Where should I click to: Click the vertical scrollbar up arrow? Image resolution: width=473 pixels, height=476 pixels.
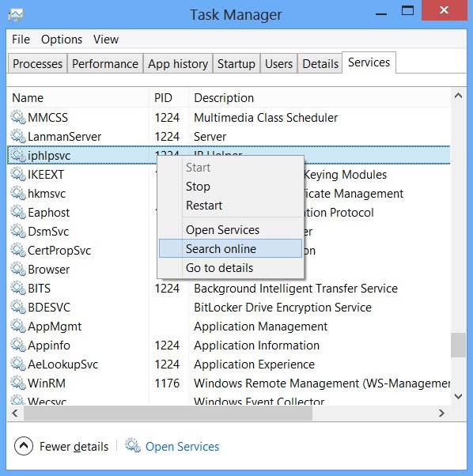pos(458,96)
